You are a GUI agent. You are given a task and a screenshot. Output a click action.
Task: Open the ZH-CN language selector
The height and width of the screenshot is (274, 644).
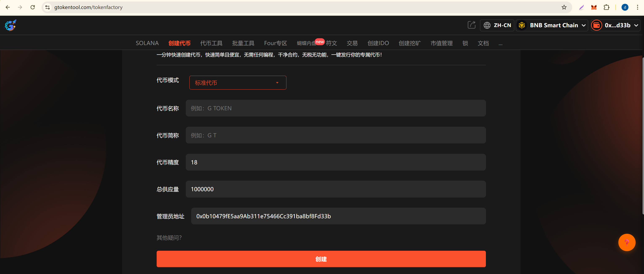tap(497, 25)
